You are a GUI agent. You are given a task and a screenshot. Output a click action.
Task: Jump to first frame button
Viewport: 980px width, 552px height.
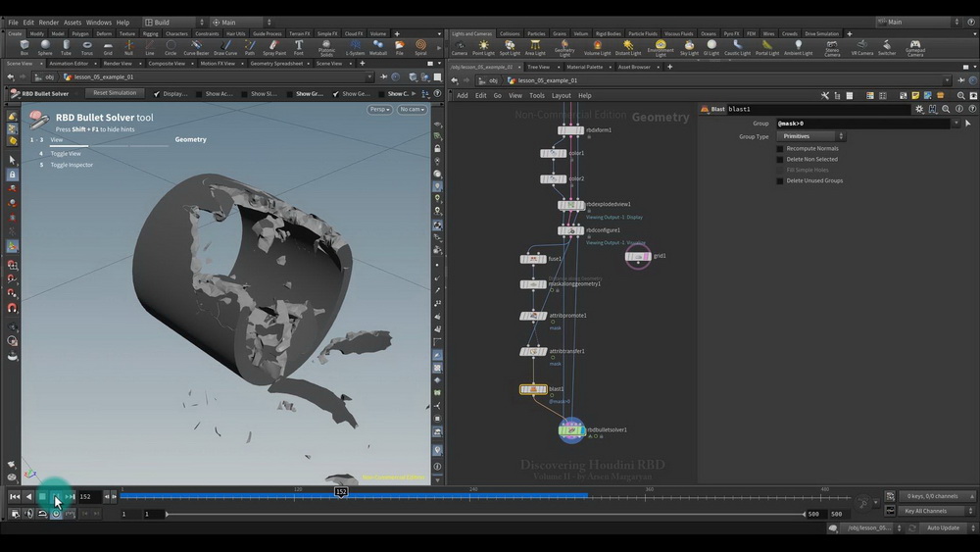click(x=15, y=496)
